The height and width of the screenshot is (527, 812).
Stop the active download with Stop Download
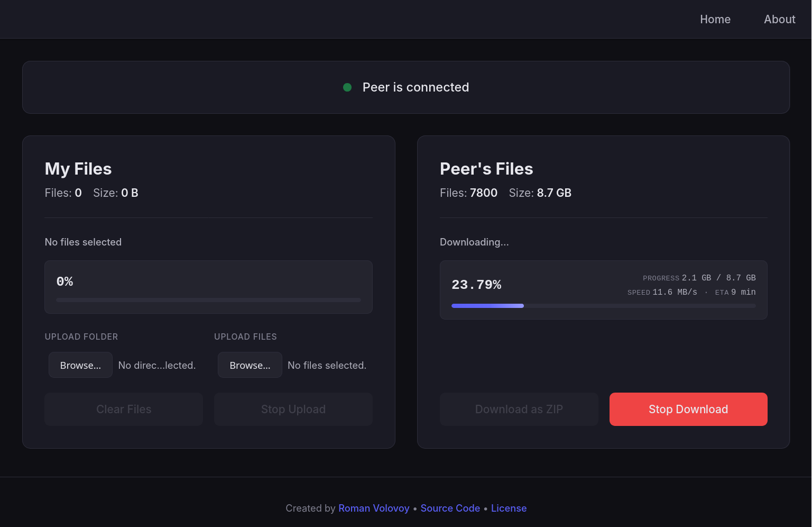point(688,409)
